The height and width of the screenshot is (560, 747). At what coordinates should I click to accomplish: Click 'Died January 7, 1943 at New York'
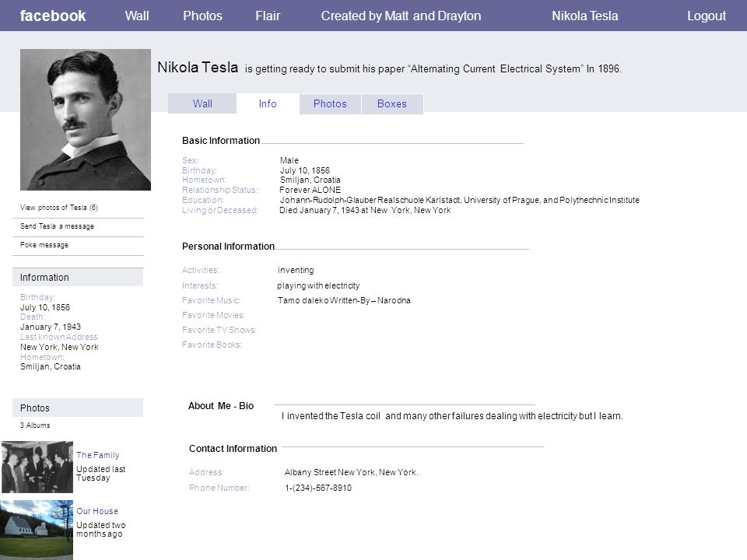365,210
